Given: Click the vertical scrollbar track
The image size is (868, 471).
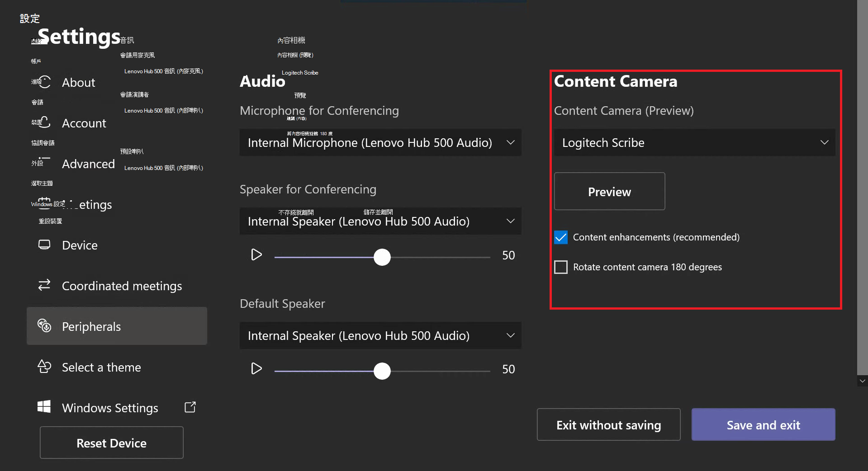Looking at the screenshot, I should (x=863, y=188).
